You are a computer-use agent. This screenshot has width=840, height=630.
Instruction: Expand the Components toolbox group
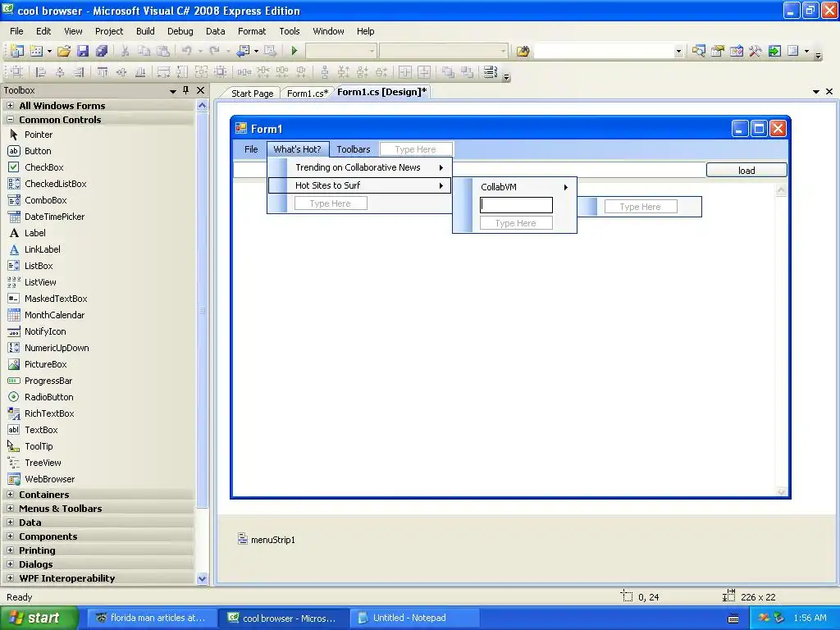(10, 536)
